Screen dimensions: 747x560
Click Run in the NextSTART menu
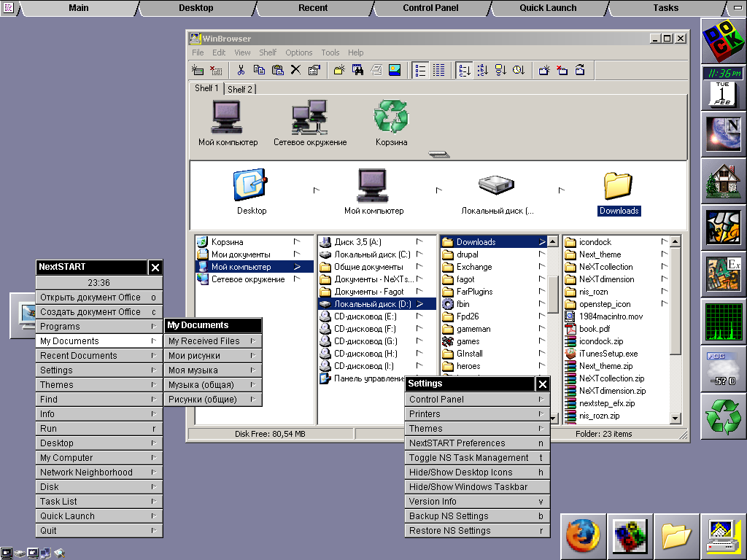(98, 429)
